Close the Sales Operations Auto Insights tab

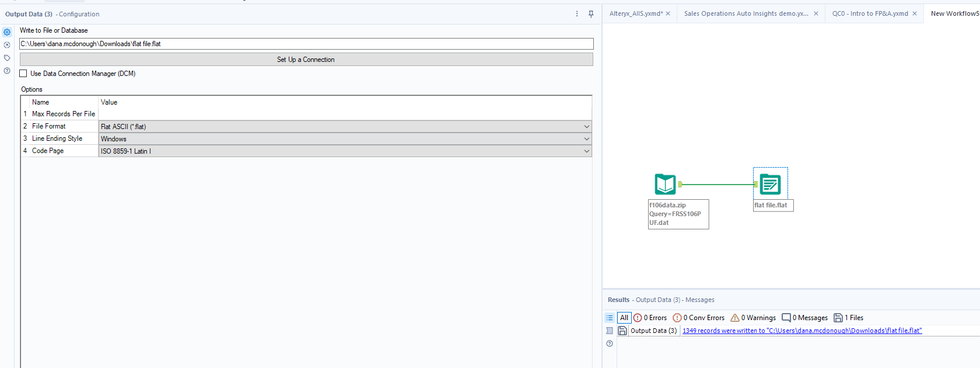click(x=816, y=13)
